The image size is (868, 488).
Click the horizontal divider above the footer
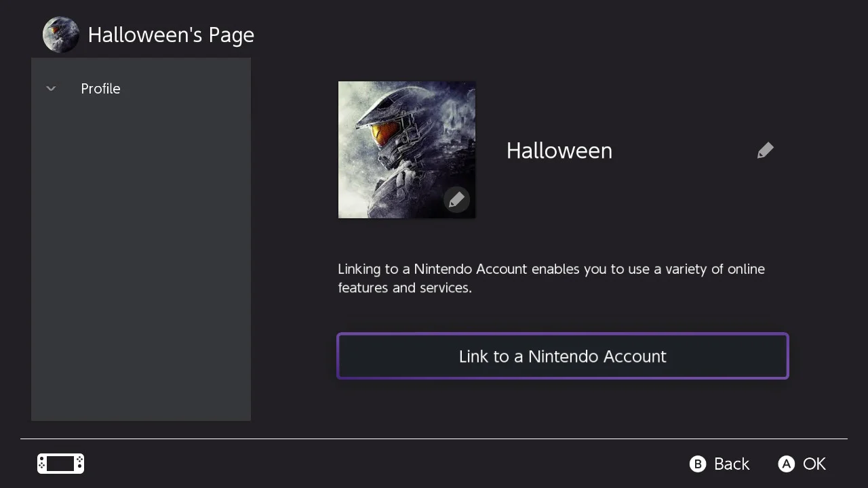[434, 439]
